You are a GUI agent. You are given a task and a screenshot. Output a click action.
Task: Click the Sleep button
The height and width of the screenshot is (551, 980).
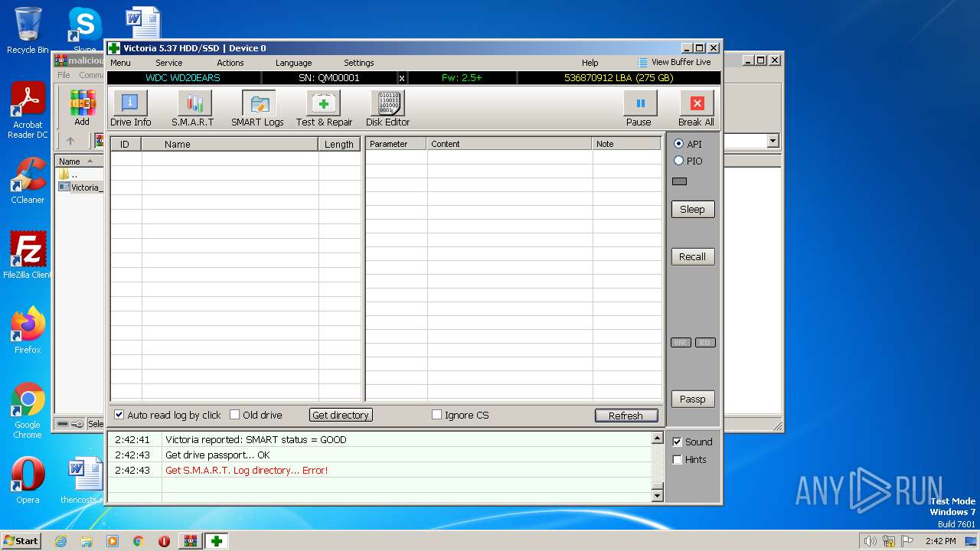point(693,209)
